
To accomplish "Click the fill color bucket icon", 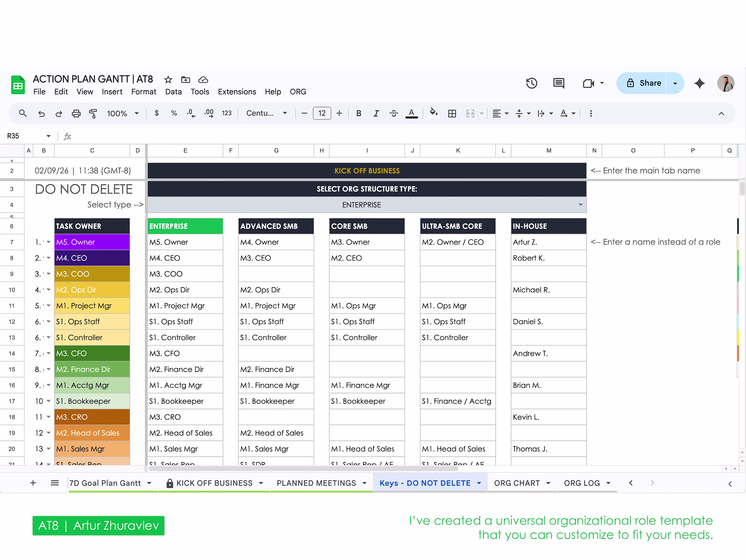I will [433, 113].
